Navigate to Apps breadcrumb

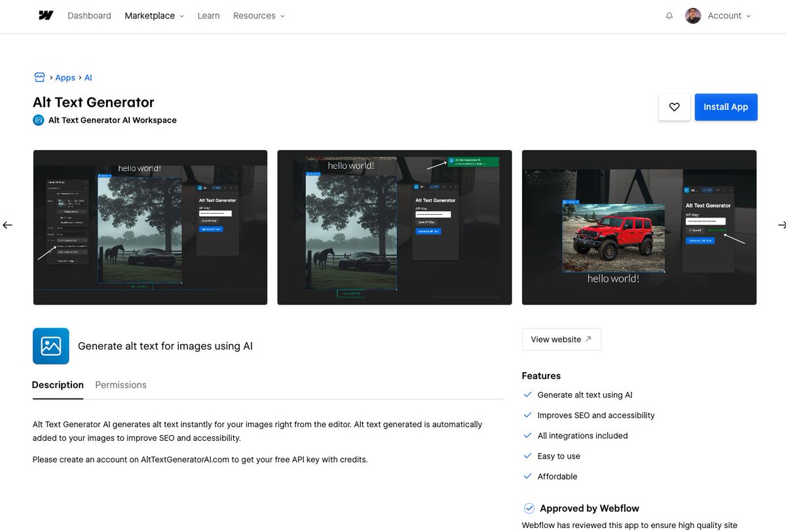[65, 77]
